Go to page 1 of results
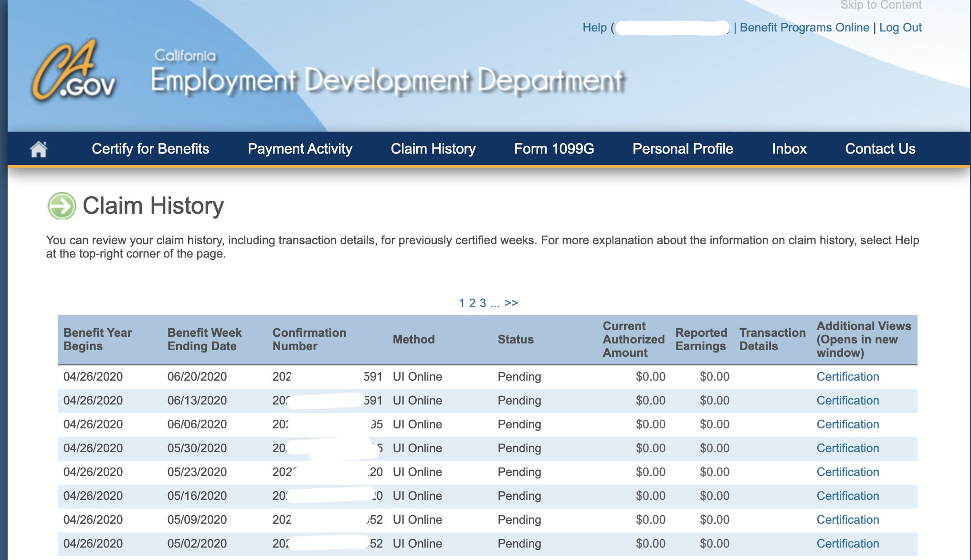Viewport: 971px width, 560px height. click(x=462, y=303)
